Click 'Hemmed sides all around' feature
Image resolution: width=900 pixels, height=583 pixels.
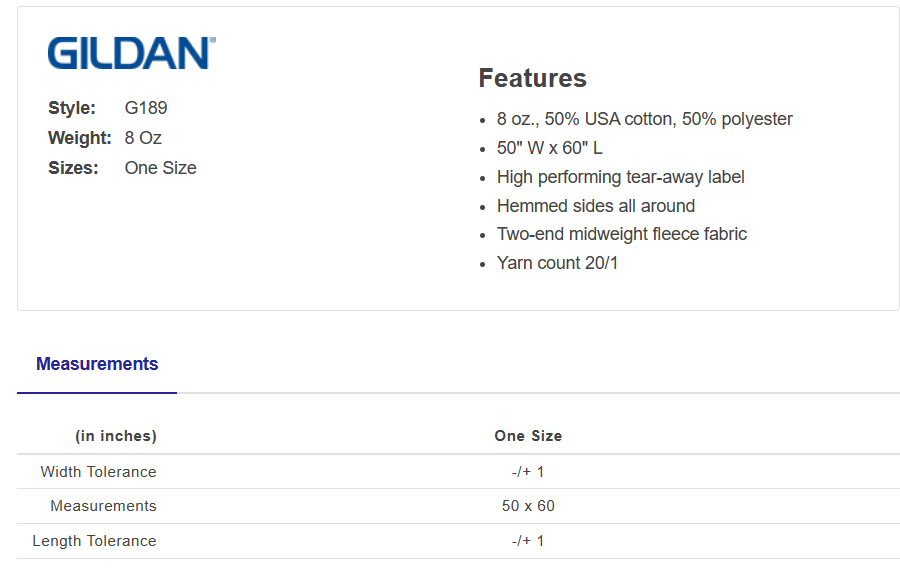[595, 206]
